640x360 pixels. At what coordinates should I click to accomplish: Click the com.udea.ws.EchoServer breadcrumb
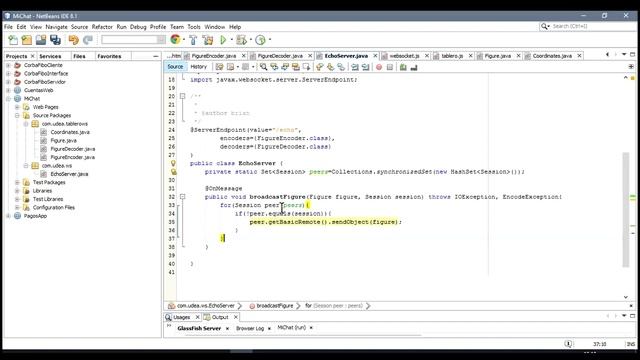[x=206, y=306]
